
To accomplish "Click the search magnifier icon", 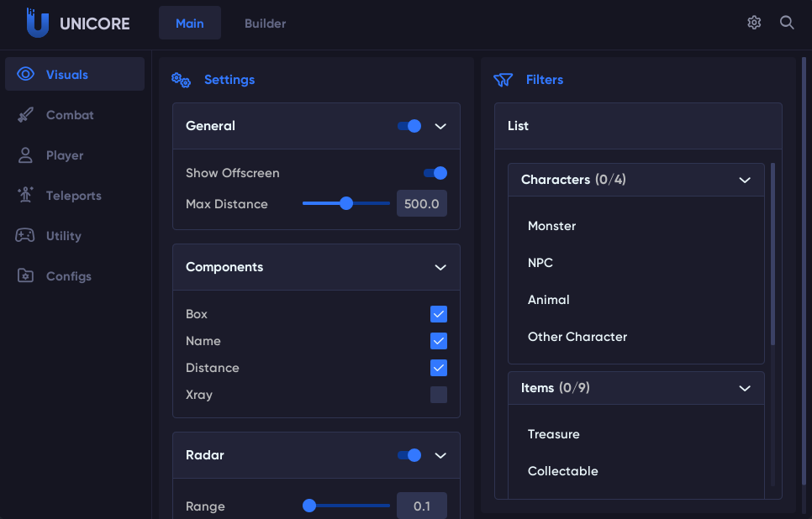I will pos(787,23).
